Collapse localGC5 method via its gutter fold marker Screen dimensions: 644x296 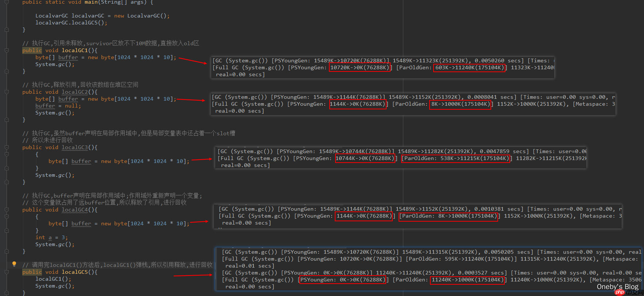coord(7,272)
